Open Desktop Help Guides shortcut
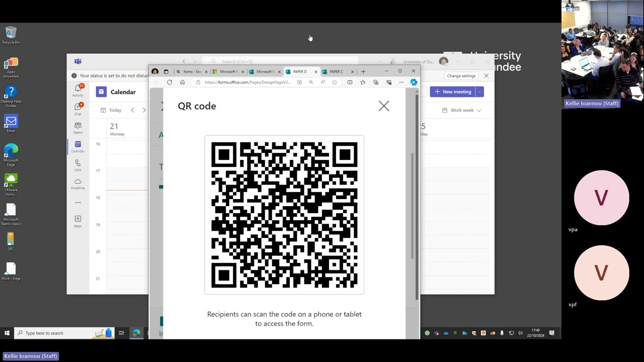This screenshot has height=362, width=644. coord(11,97)
